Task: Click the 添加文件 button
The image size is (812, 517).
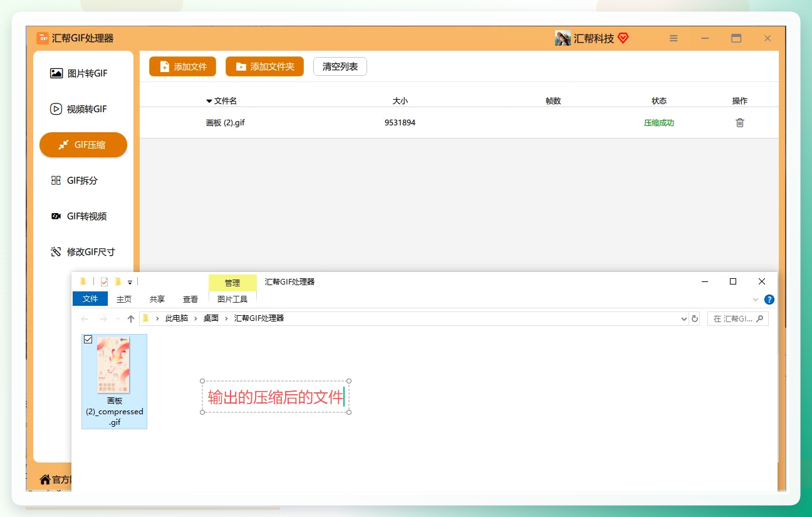Action: point(182,66)
